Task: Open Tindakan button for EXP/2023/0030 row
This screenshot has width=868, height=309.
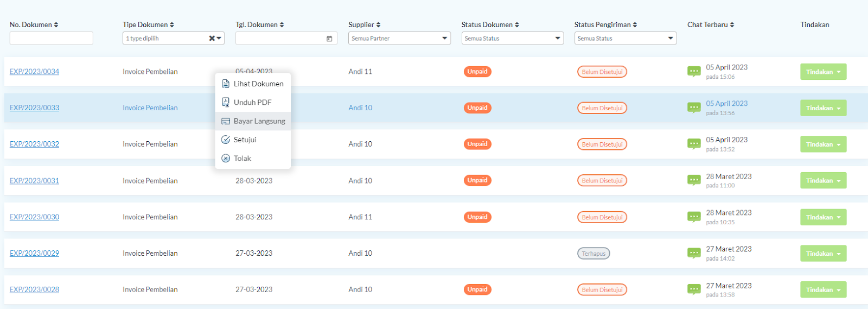Action: pyautogui.click(x=823, y=217)
